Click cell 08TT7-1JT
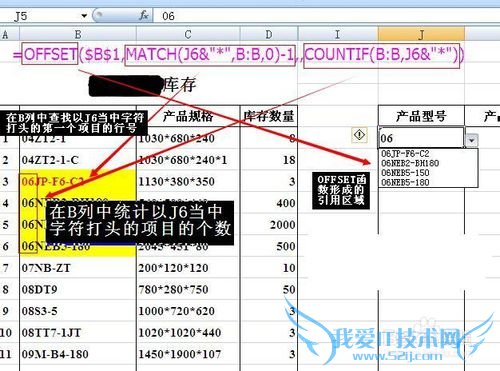The width and height of the screenshot is (500, 371). point(78,333)
